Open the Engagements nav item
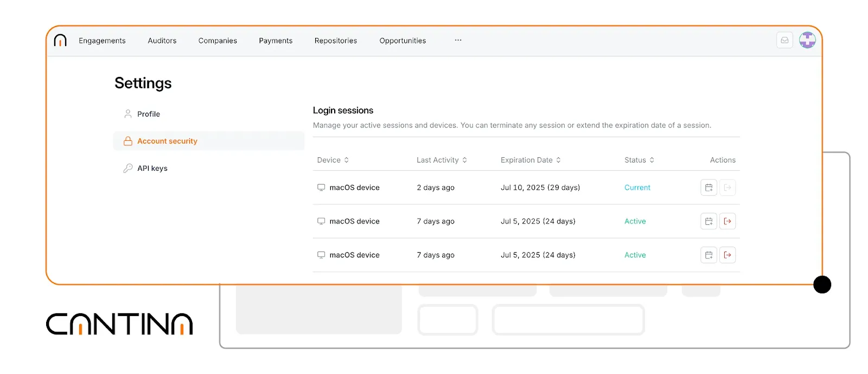Screen dimensions: 868x374 point(102,41)
